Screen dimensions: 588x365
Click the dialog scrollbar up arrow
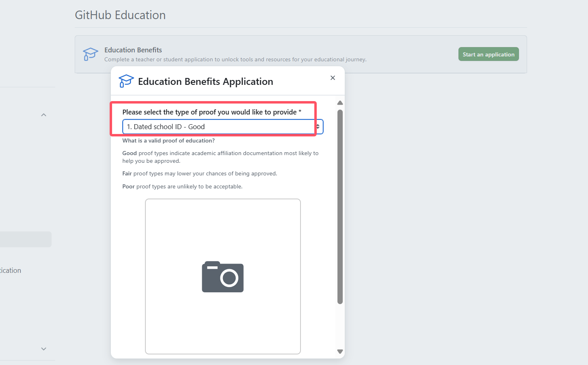coord(340,103)
